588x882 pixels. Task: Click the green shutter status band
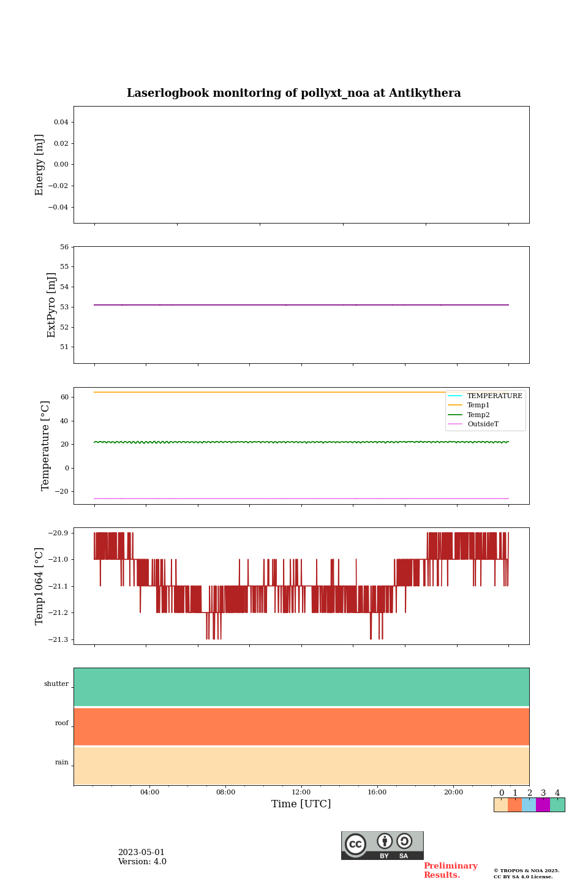pos(301,687)
